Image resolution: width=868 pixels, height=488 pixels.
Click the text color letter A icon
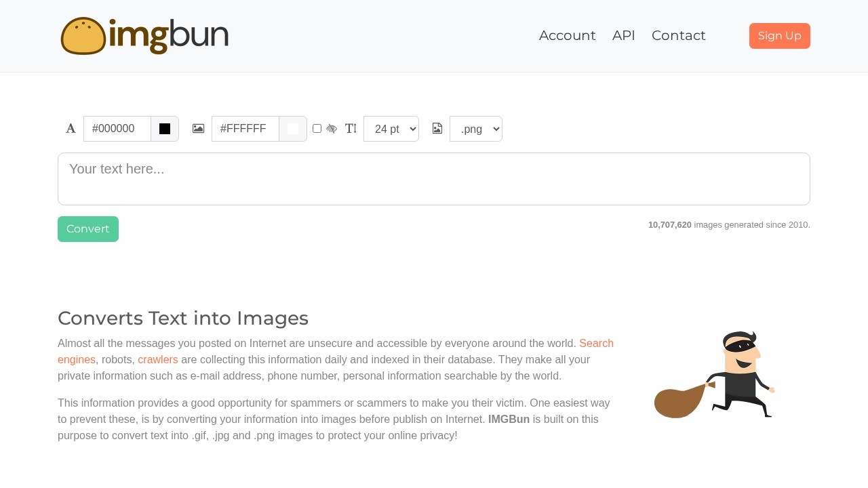pos(71,129)
